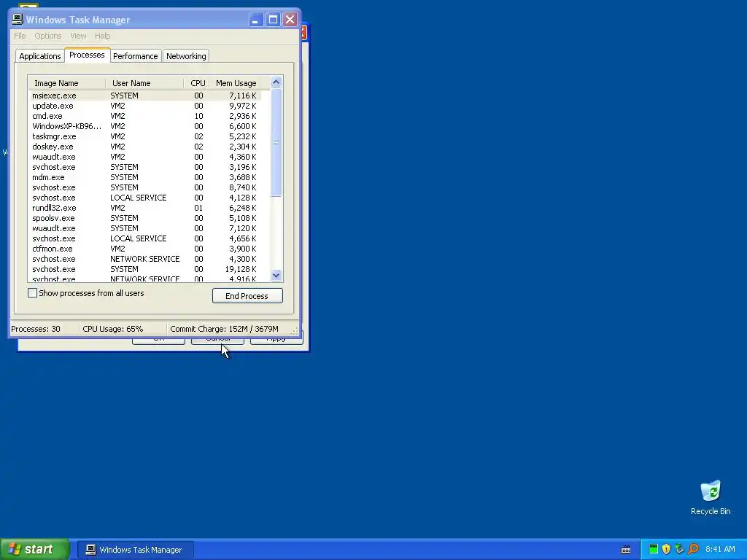Minimize the Windows Task Manager window
Screen dimensions: 747x560
pos(256,20)
